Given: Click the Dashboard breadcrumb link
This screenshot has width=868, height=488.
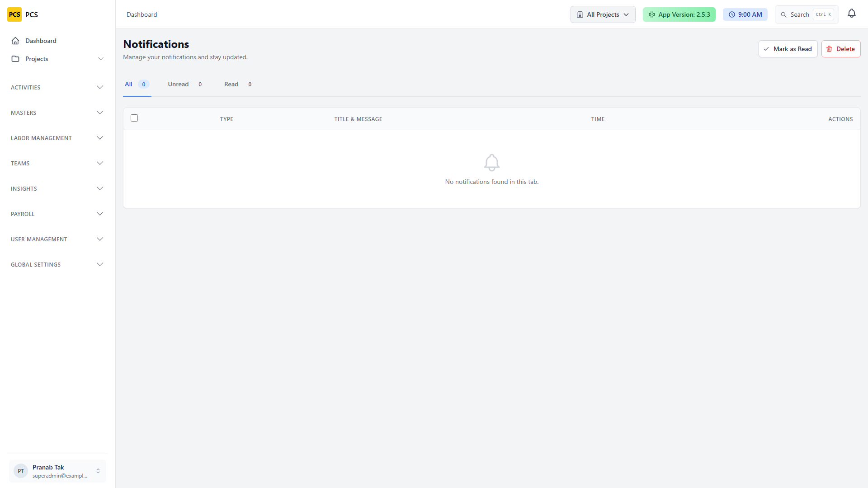Looking at the screenshot, I should coord(142,14).
